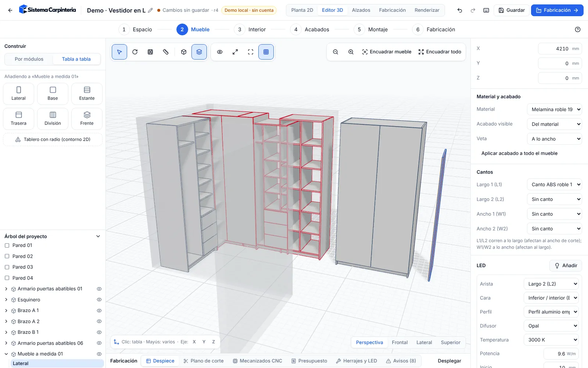Expand Brazo B 1 tree node
The image size is (588, 368).
(6, 332)
